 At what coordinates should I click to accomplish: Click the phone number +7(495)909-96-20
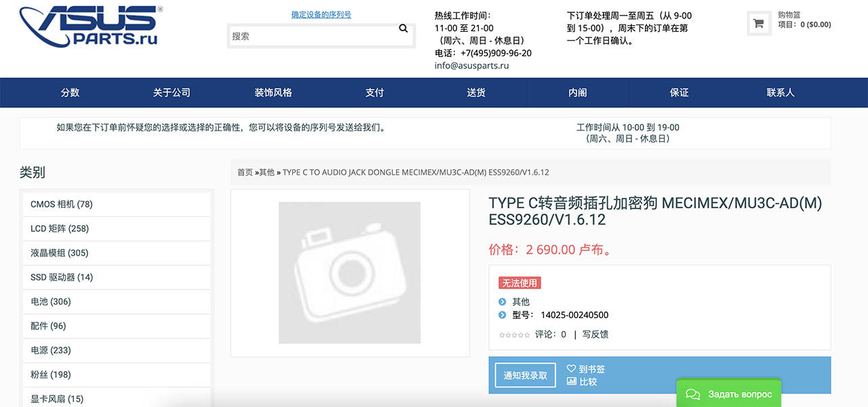496,53
